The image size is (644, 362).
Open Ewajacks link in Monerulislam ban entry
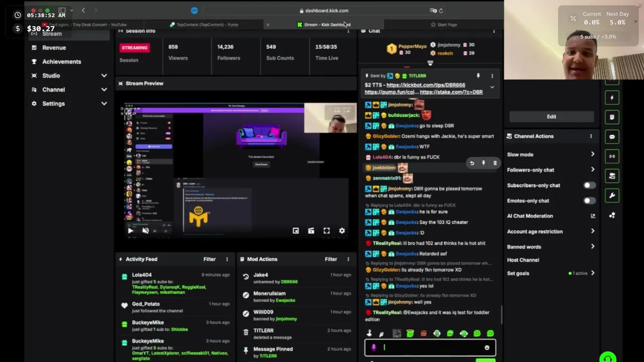(285, 301)
